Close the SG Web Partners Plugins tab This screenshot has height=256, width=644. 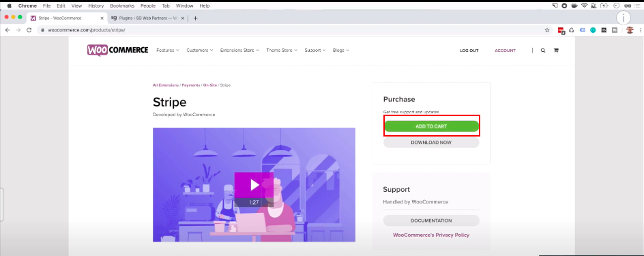tap(183, 18)
